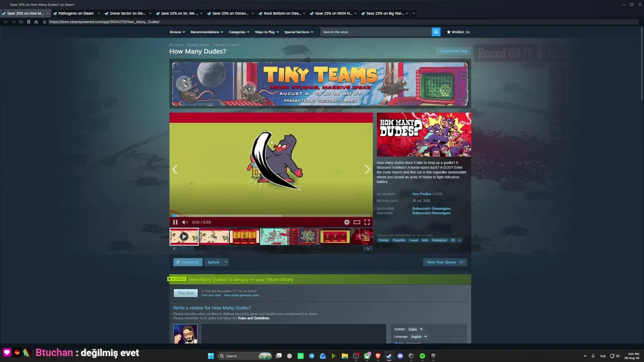Select the Roguelike tag
Viewport: 644px width, 362px height.
tap(399, 240)
